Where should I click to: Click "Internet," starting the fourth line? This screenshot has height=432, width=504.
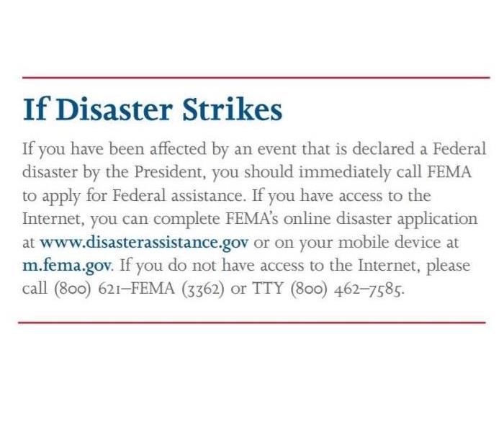click(x=53, y=219)
